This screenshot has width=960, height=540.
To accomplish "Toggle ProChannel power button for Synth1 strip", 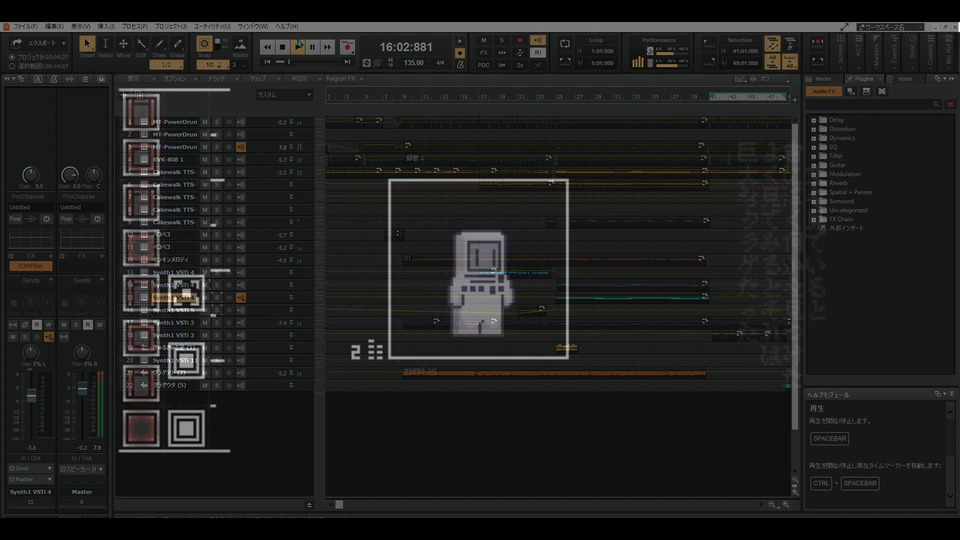I will pos(46,219).
